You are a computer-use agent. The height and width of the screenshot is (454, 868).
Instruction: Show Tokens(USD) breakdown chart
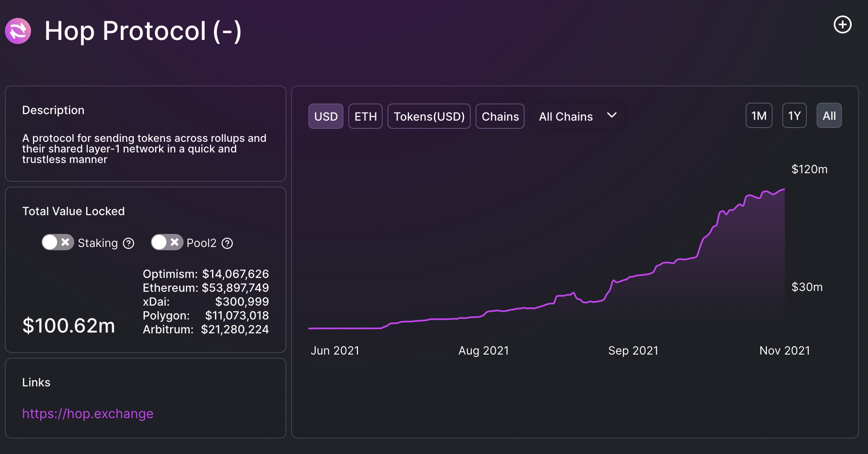click(x=429, y=117)
